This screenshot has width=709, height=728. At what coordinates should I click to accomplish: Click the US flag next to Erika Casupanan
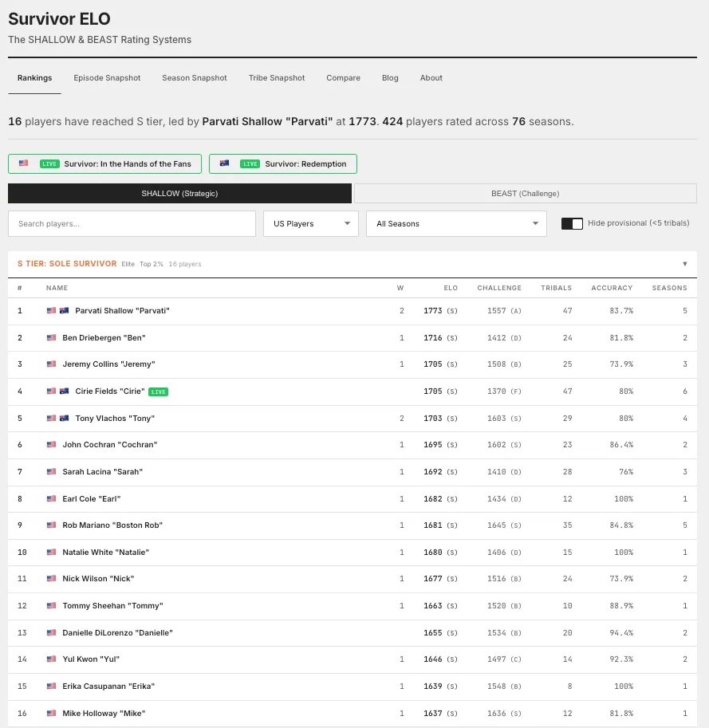pyautogui.click(x=52, y=687)
